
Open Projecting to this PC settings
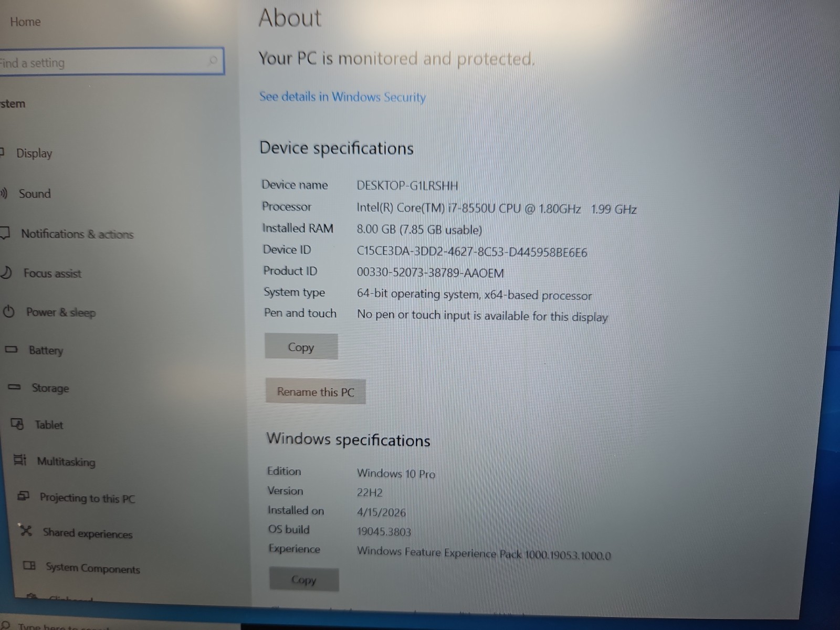point(87,498)
